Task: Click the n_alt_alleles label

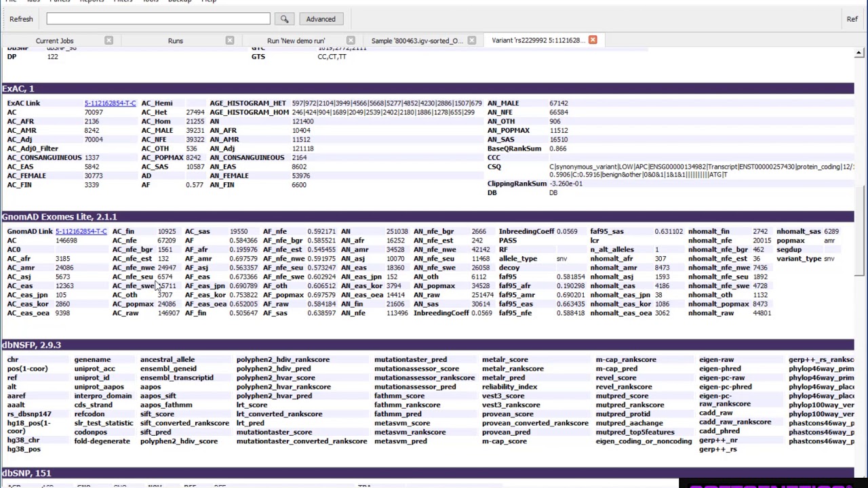Action: tap(612, 249)
